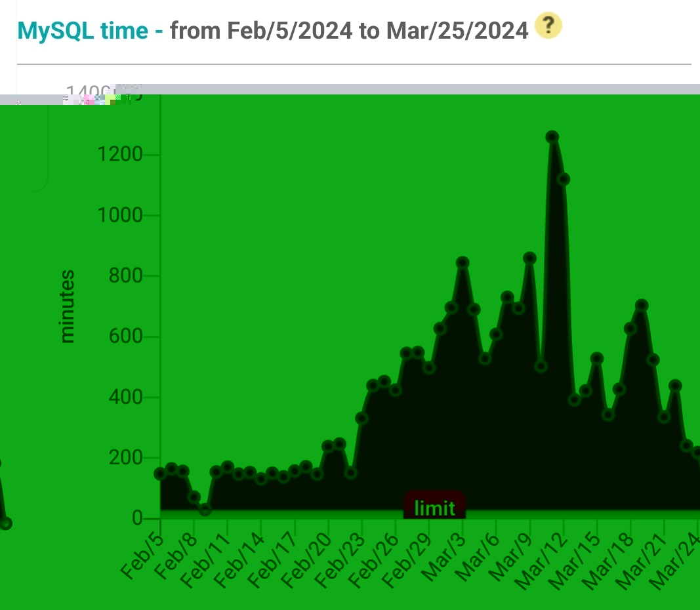This screenshot has width=700, height=610.
Task: Click the Mar/12 data point near 1120 minutes
Action: click(x=564, y=179)
